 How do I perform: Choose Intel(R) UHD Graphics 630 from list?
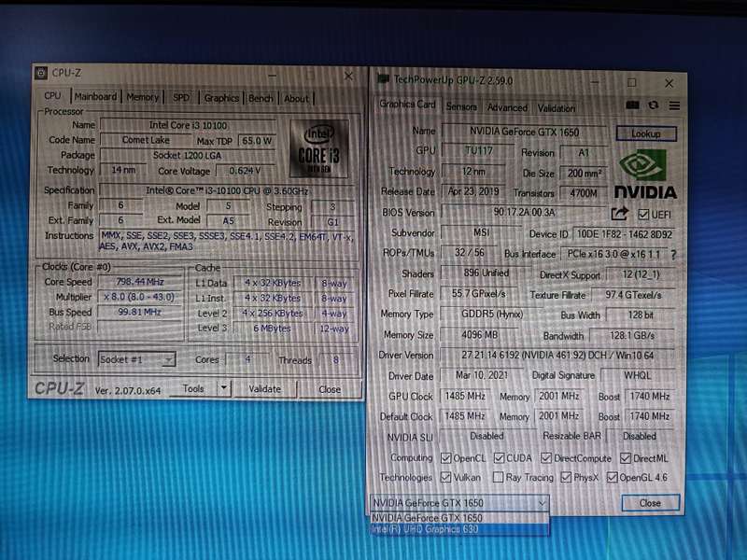coord(459,529)
